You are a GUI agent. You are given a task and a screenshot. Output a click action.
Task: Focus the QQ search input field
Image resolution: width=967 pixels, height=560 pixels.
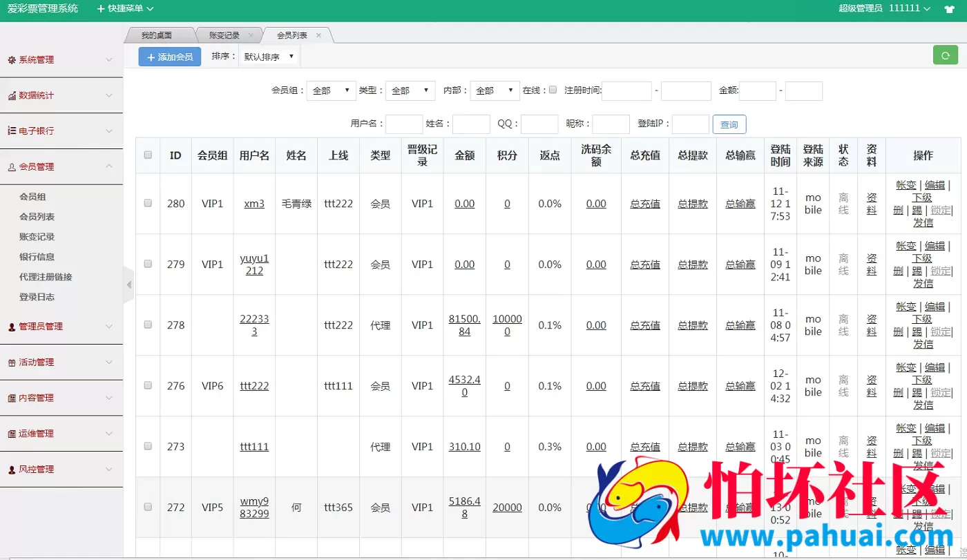[539, 124]
